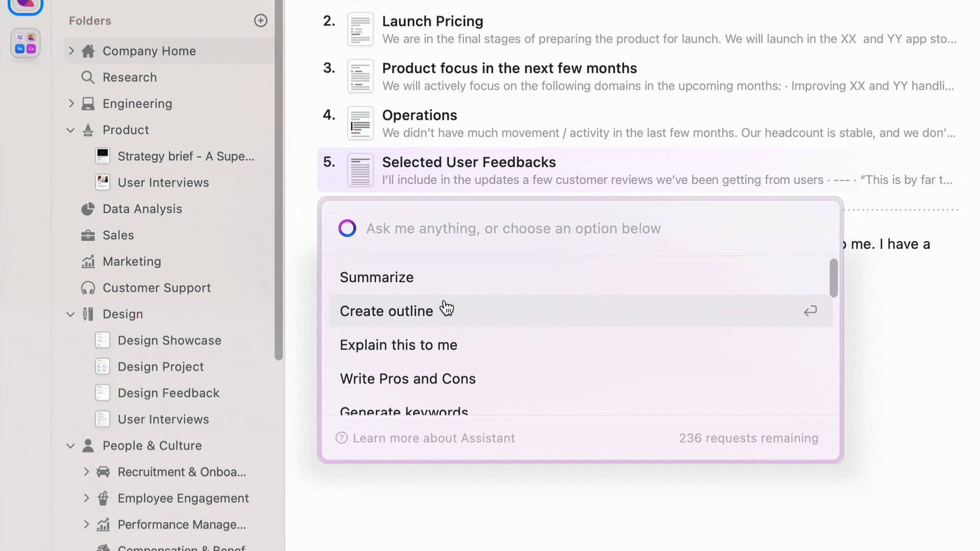Open Learn more about Assistant link
The image size is (980, 551).
tap(433, 438)
